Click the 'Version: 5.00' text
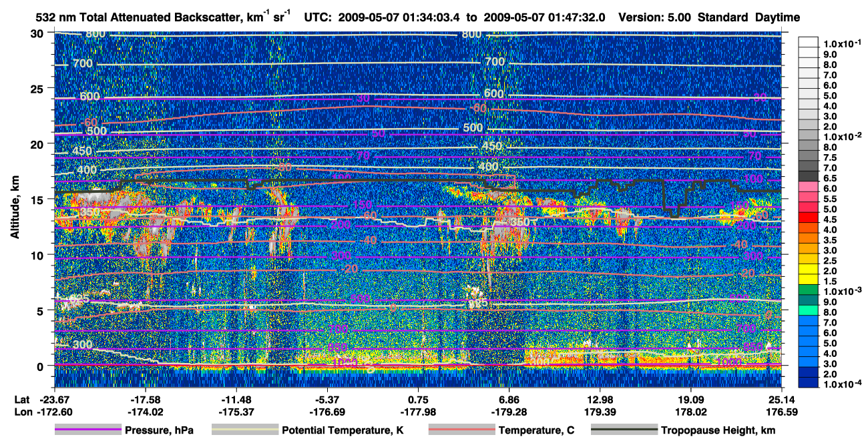868x445 pixels. point(655,17)
